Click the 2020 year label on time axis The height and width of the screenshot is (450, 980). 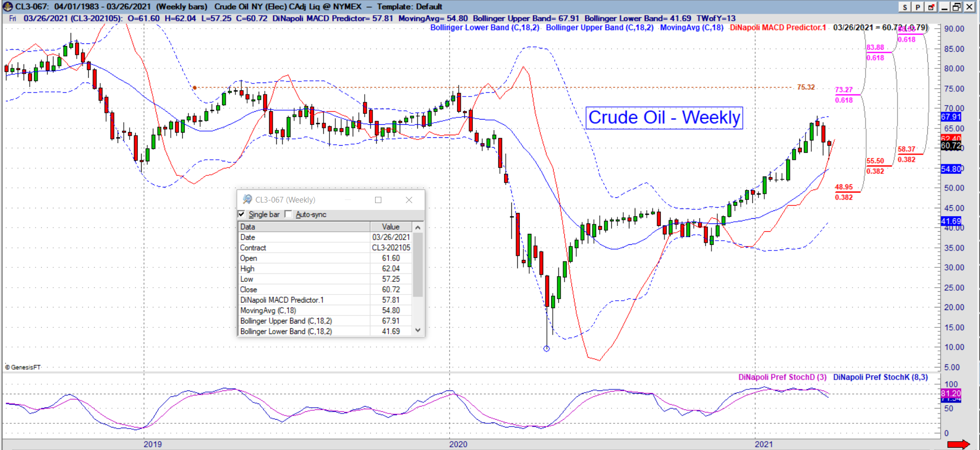pyautogui.click(x=458, y=444)
